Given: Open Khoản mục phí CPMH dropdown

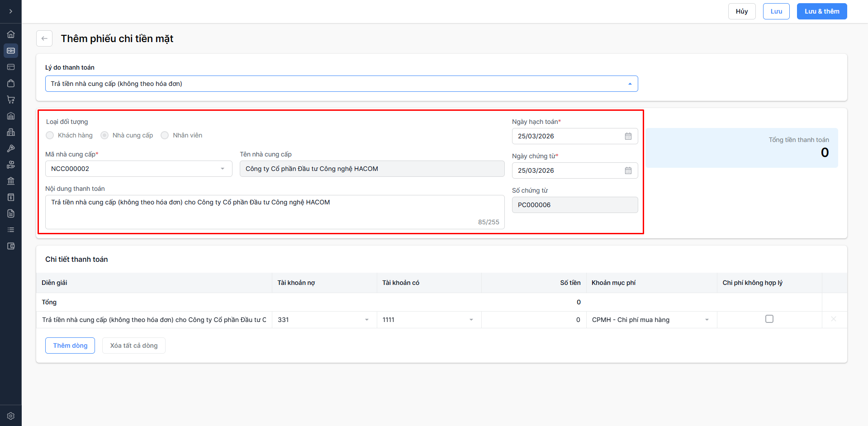Looking at the screenshot, I should [707, 320].
